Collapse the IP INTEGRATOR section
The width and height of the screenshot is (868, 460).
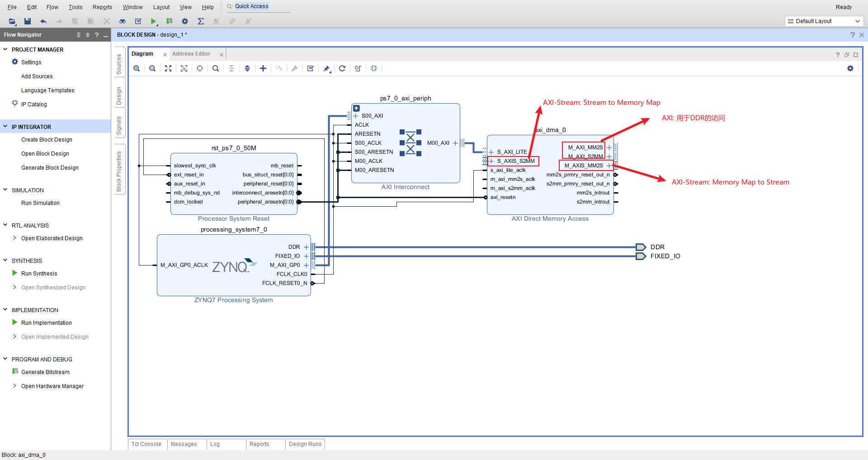[x=5, y=127]
